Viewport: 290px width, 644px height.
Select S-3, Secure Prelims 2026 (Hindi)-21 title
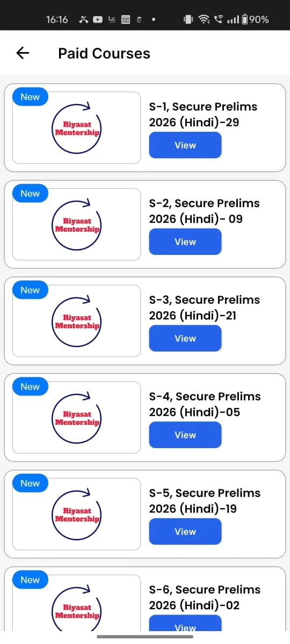(205, 308)
